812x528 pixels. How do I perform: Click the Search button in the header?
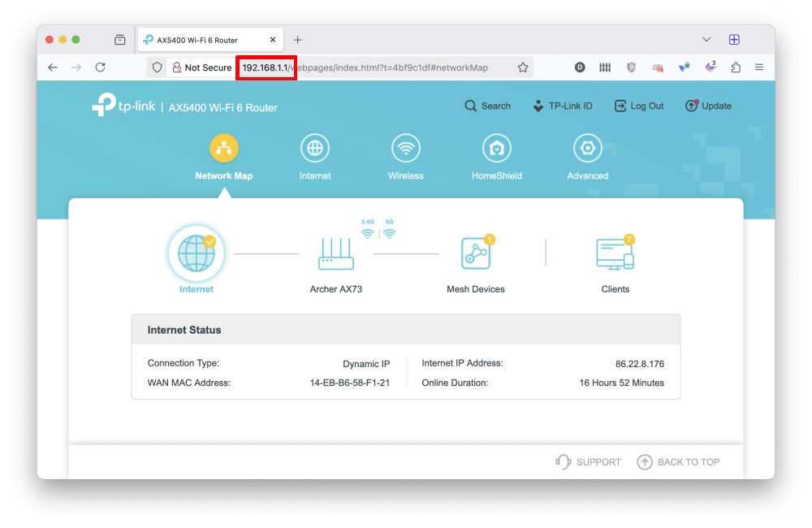(x=487, y=106)
